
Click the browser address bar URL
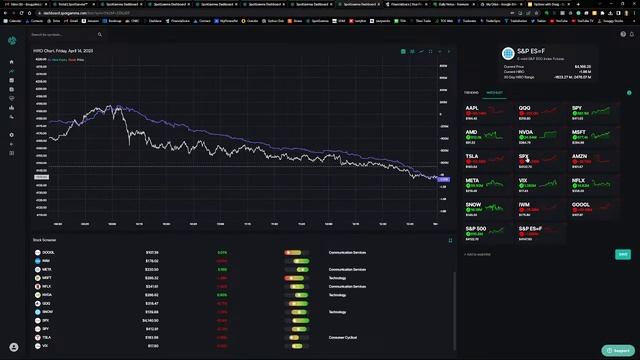tap(87, 13)
